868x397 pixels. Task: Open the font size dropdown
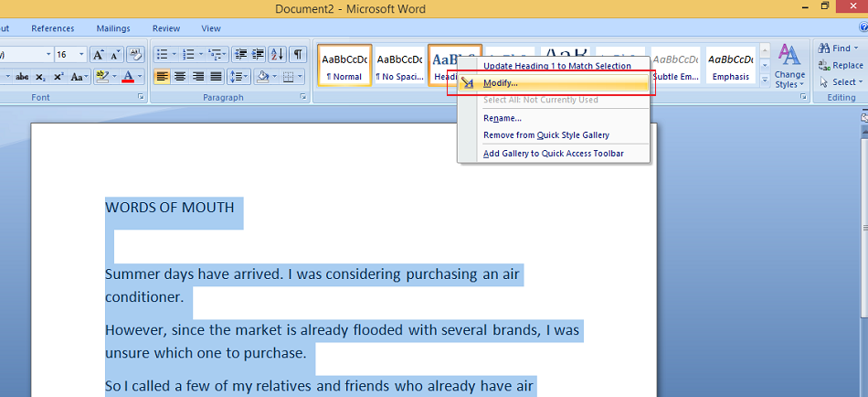pos(82,55)
